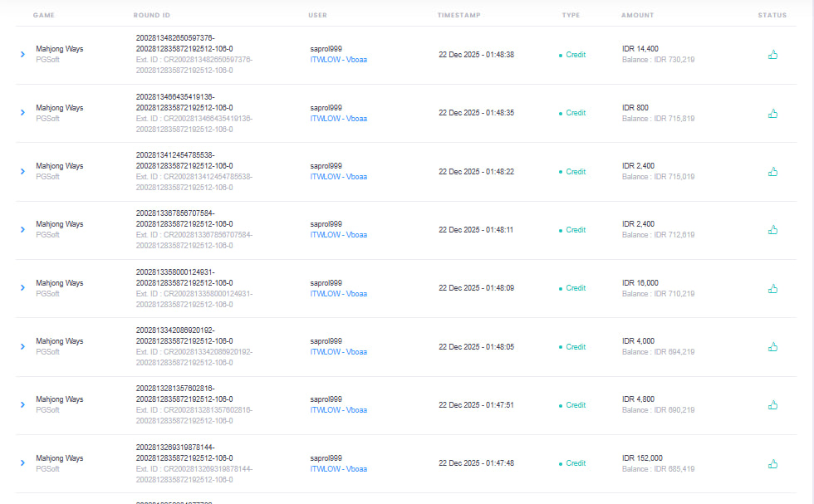Click thumbs-up status icon for 01:48:22 row
Image resolution: width=814 pixels, height=504 pixels.
click(772, 171)
